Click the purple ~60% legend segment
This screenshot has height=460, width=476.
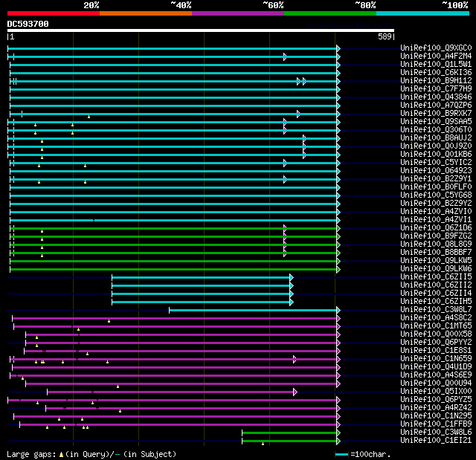[238, 13]
